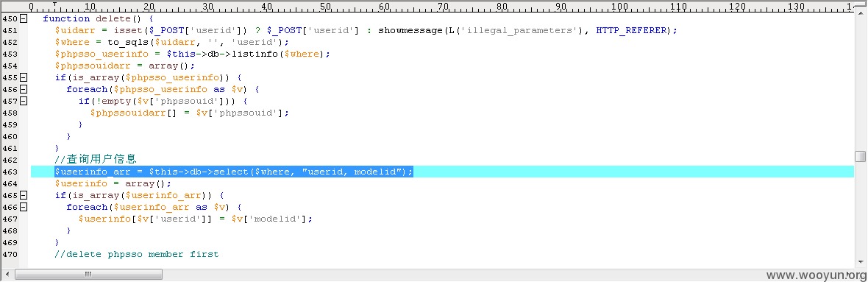Click the $uidarr = isset($_POST line
This screenshot has height=282, width=868.
click(366, 30)
